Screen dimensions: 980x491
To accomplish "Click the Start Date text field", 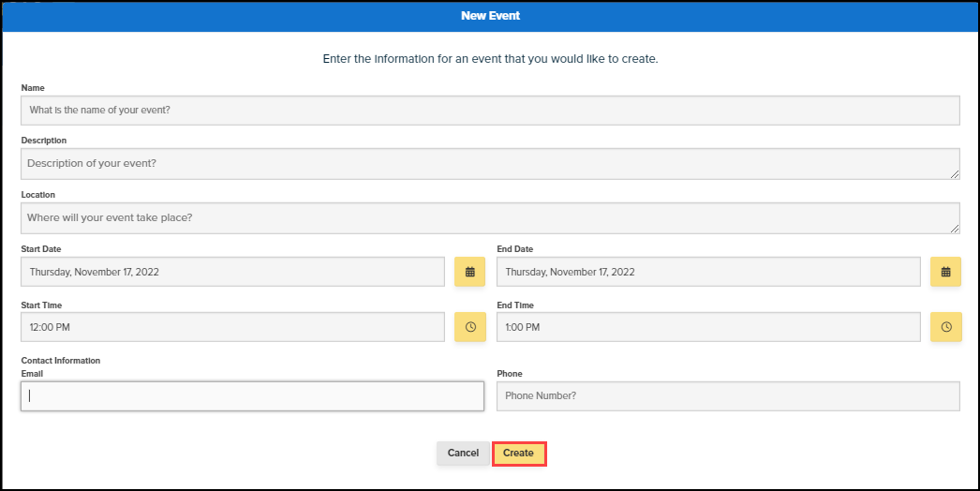I will (232, 272).
